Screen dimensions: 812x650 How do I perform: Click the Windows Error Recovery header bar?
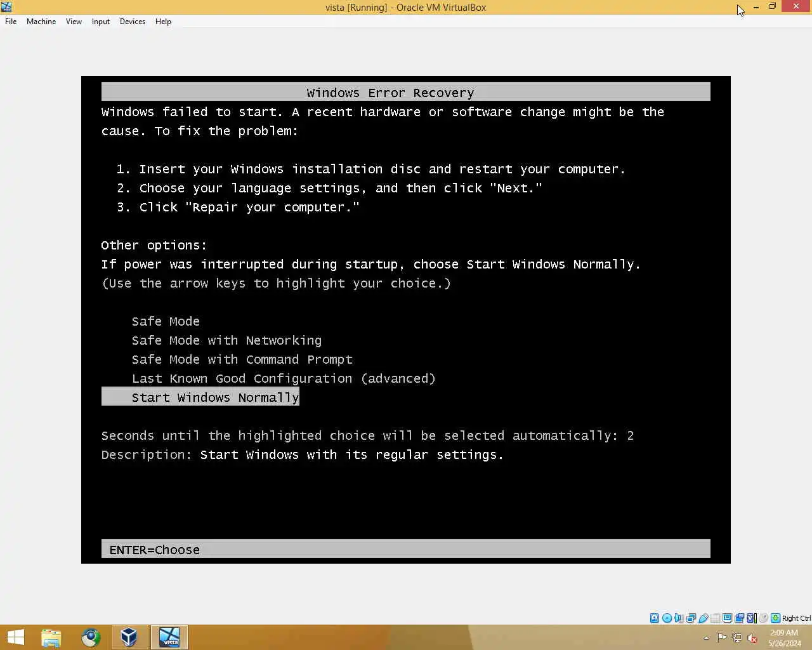tap(406, 92)
